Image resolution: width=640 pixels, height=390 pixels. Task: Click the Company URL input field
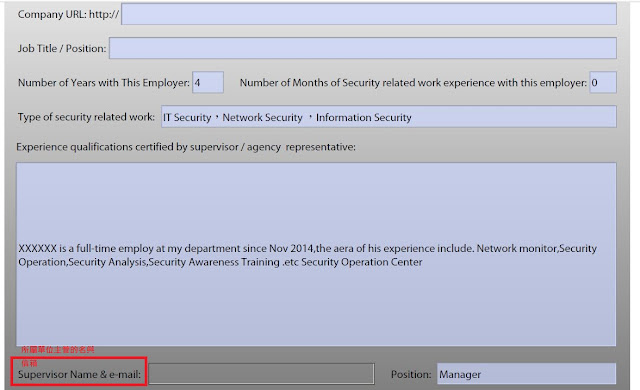point(369,14)
